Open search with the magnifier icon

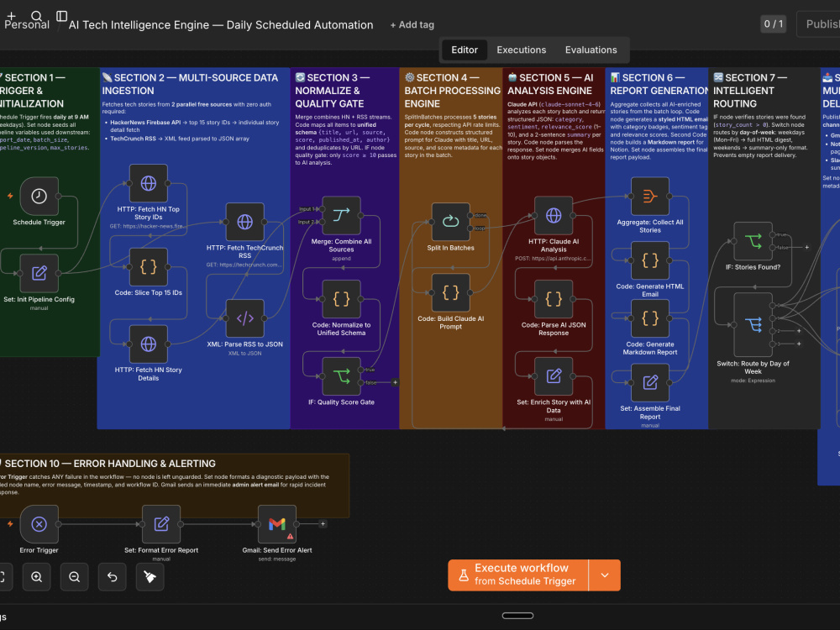click(36, 16)
